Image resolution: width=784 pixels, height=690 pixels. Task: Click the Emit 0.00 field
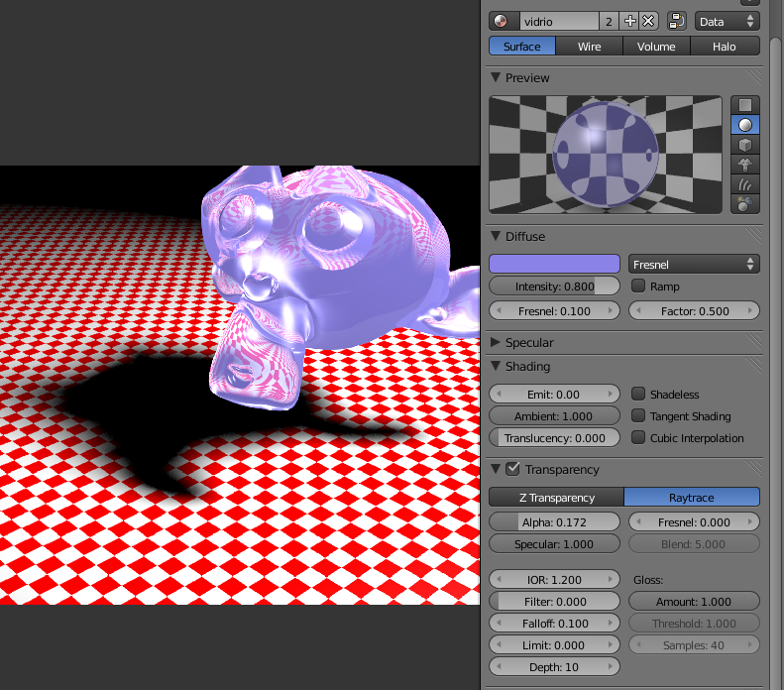(554, 394)
